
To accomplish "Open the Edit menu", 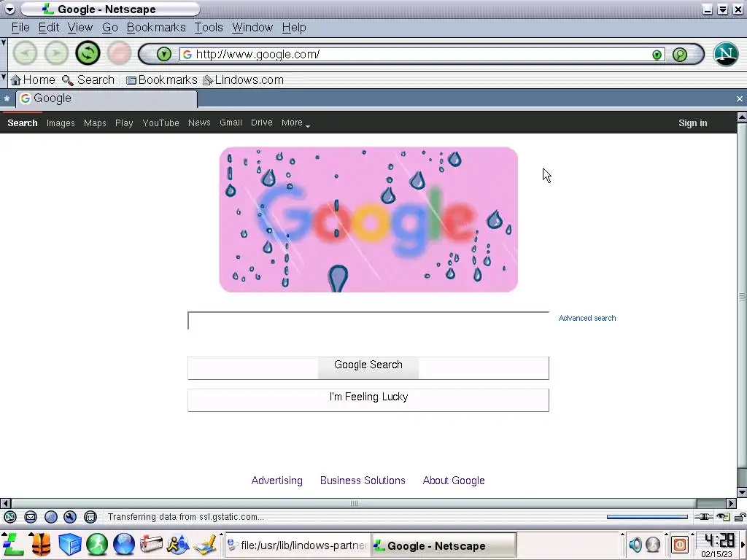I will 49,28.
